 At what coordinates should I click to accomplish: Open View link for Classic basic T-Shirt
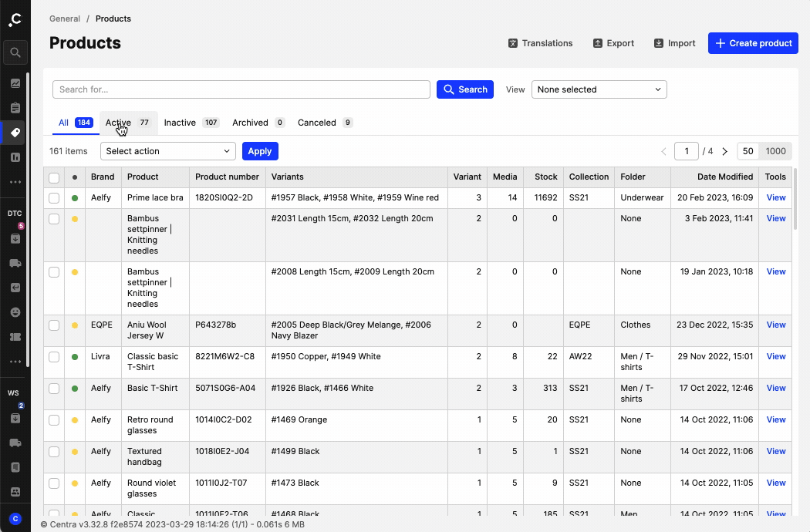click(x=775, y=357)
